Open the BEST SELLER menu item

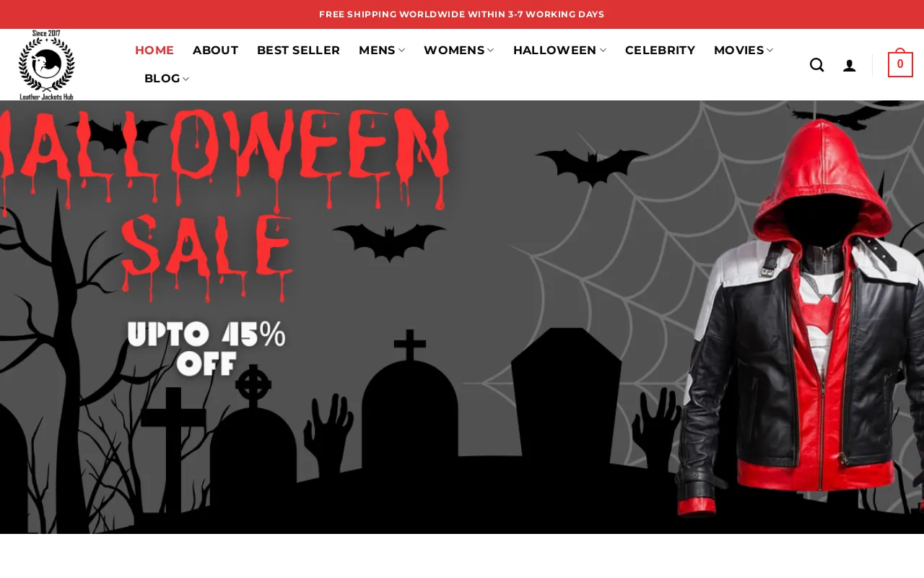pos(298,50)
